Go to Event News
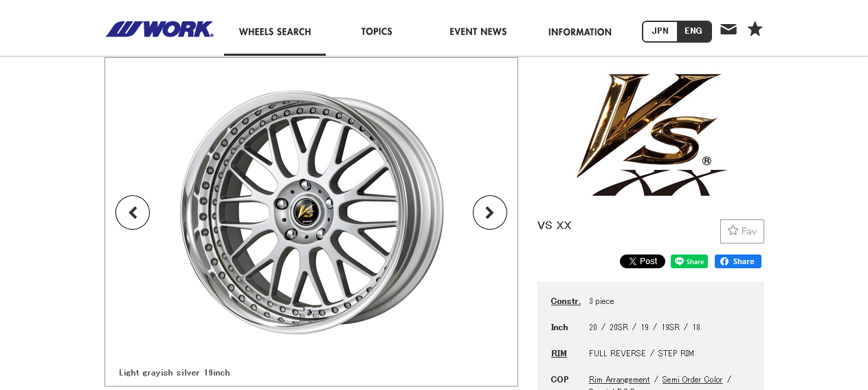Screen dimensions: 868x390 [x=478, y=32]
